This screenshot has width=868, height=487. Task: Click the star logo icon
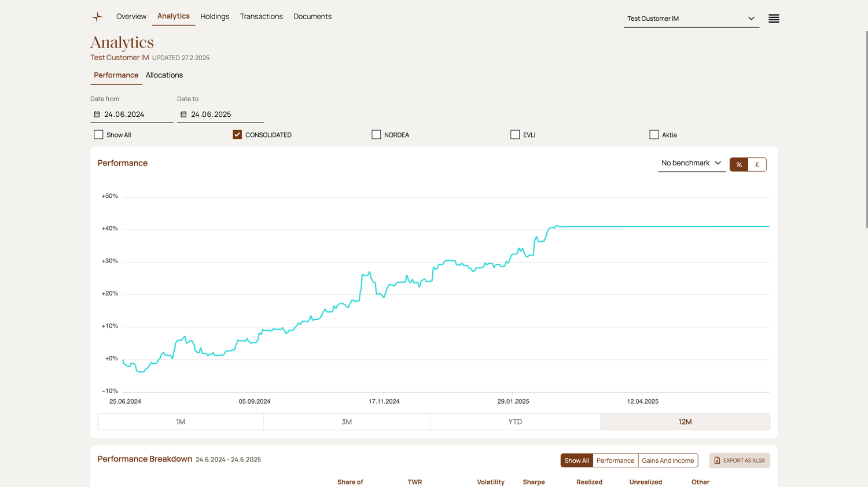[97, 17]
